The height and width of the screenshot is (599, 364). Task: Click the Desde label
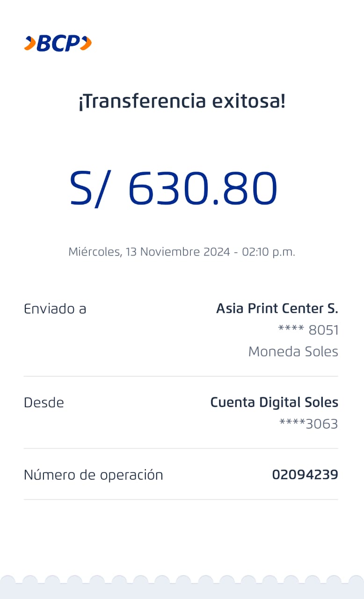(44, 403)
